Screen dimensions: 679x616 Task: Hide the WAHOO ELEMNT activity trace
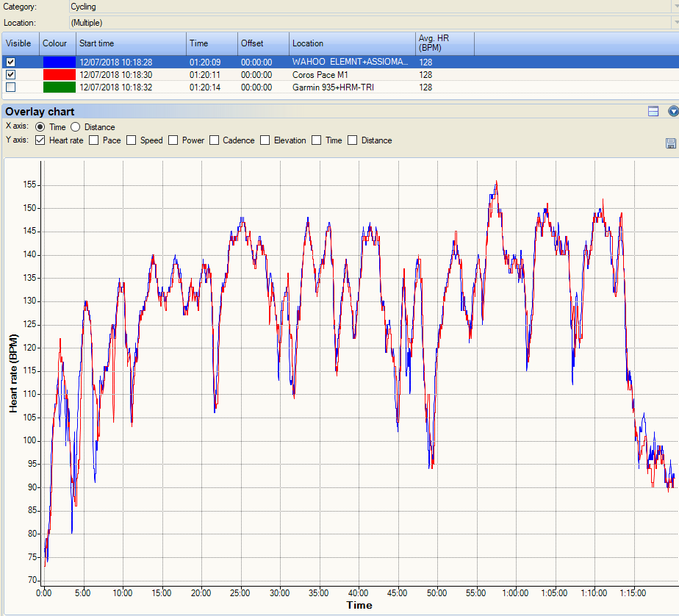pyautogui.click(x=11, y=62)
